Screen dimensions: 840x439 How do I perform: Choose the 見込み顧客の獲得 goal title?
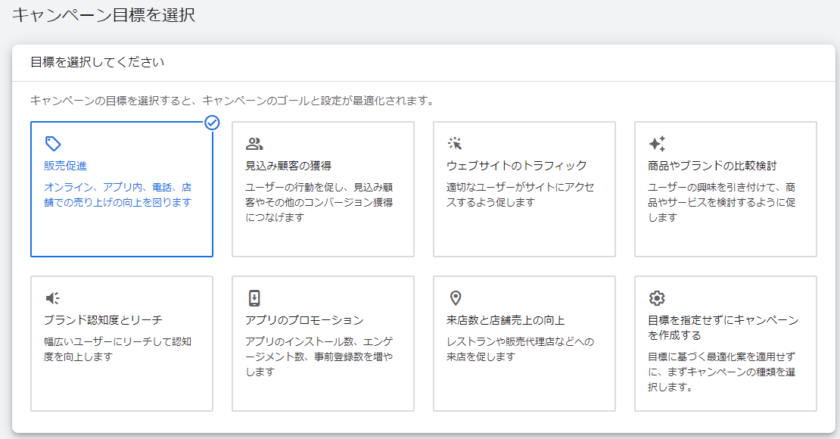[288, 166]
